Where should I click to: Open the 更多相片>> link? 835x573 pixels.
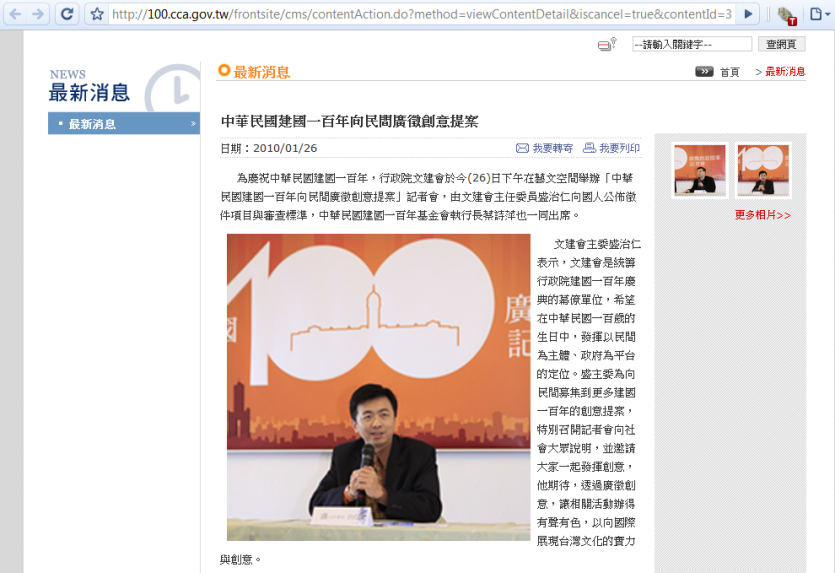762,215
